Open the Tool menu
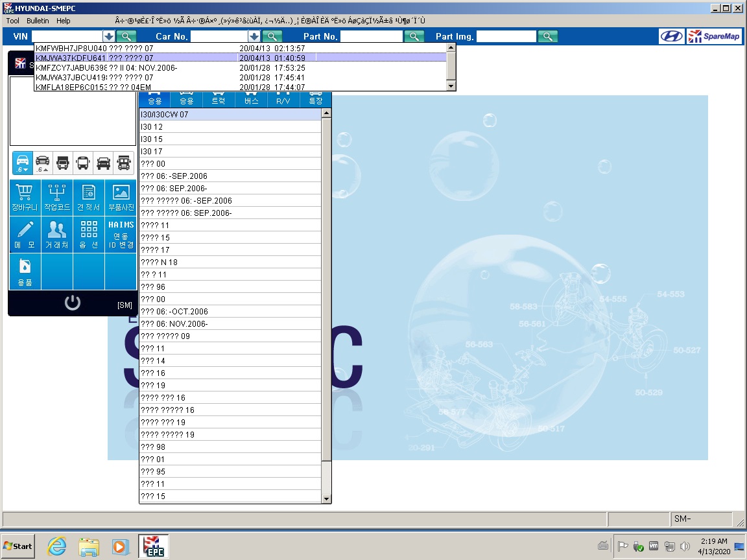The image size is (747, 560). point(13,21)
